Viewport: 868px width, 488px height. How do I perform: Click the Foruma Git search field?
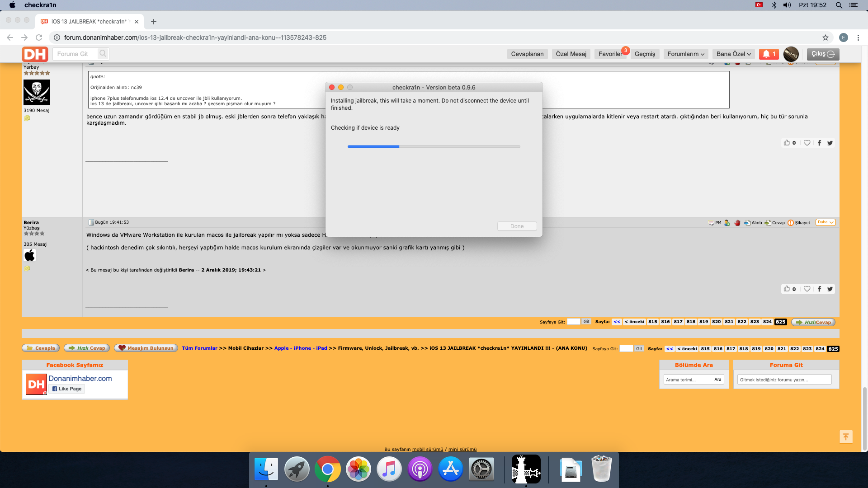pos(75,54)
